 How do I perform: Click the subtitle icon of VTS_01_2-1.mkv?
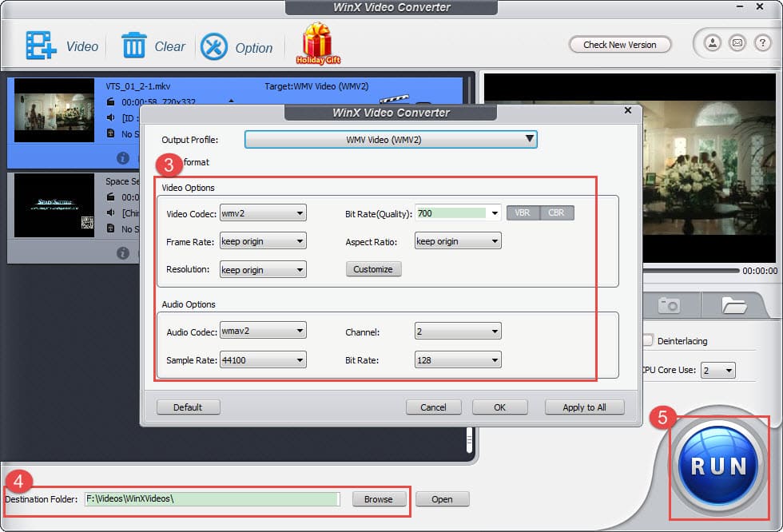click(x=110, y=133)
